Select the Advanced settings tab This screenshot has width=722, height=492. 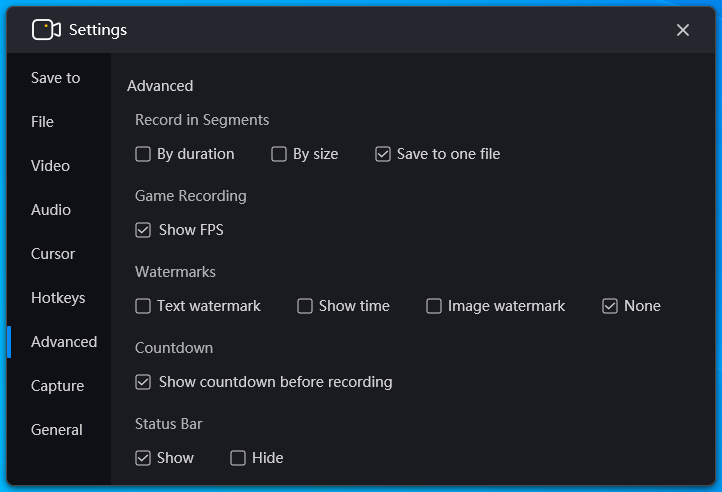pyautogui.click(x=64, y=342)
